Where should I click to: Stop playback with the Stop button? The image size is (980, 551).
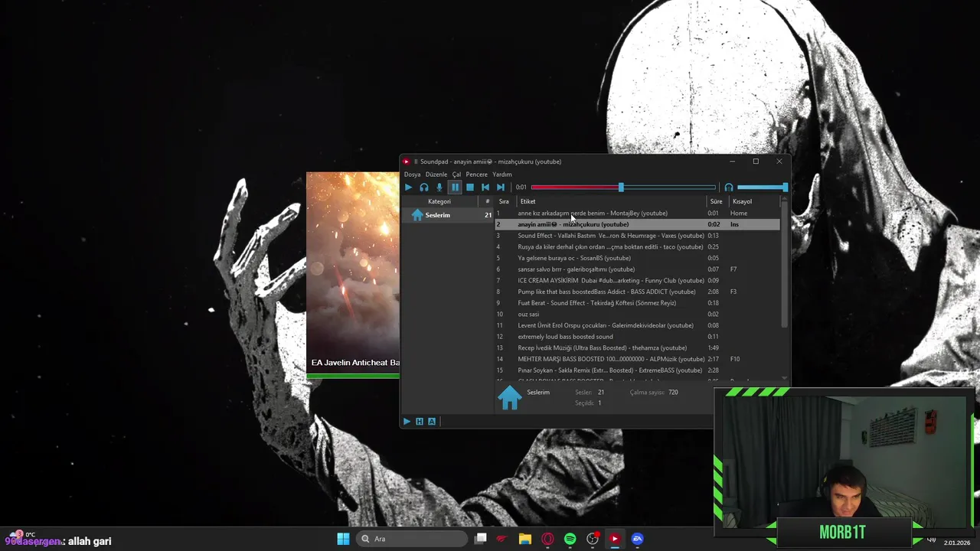click(x=470, y=187)
